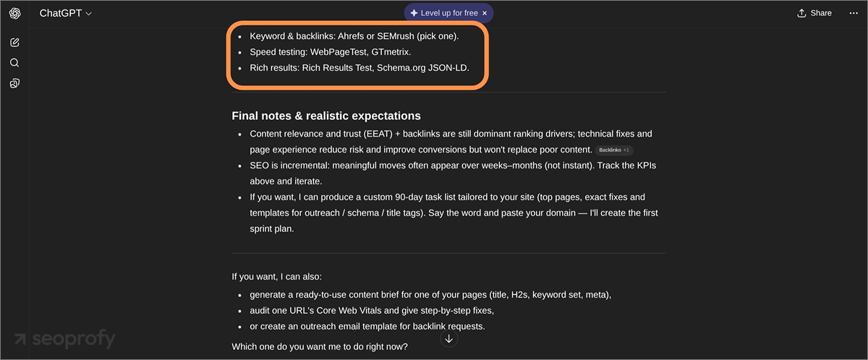Jump to bottom with the down-arrow button

coord(449,338)
